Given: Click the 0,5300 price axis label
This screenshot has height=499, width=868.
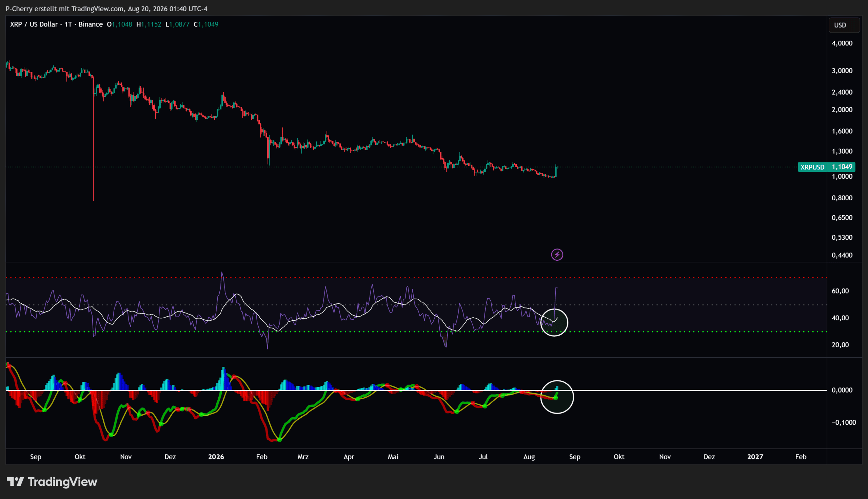Looking at the screenshot, I should (842, 238).
